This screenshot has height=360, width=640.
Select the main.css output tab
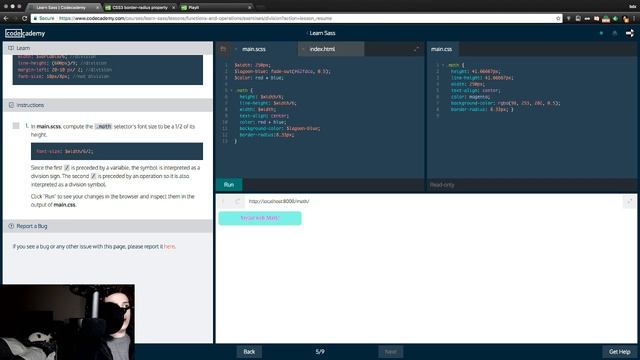pyautogui.click(x=442, y=49)
